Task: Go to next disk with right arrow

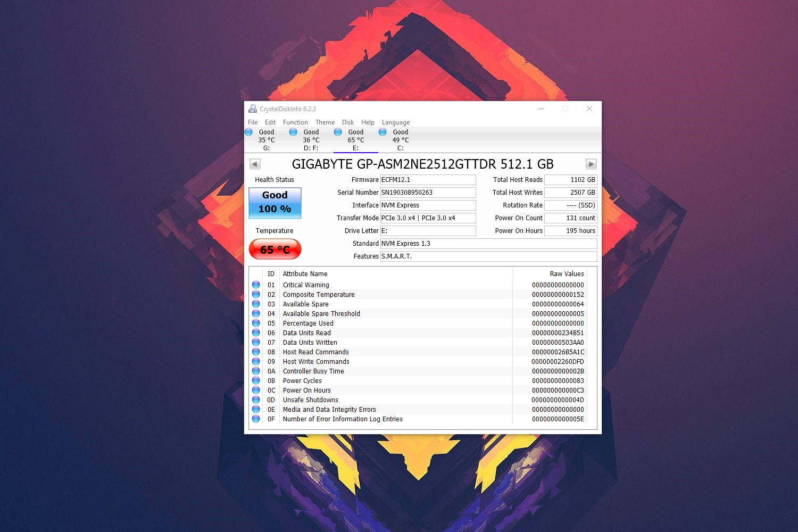Action: (591, 164)
